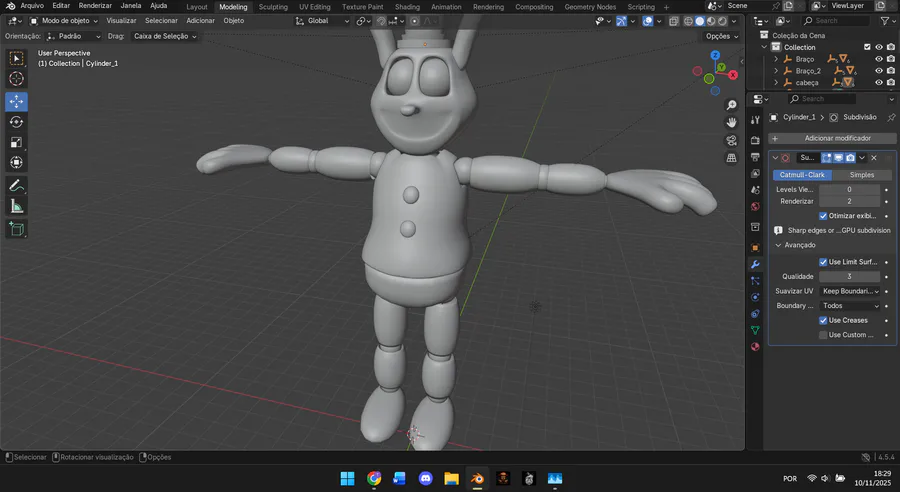Click Adicionar modificador button
The height and width of the screenshot is (492, 900).
pos(832,138)
